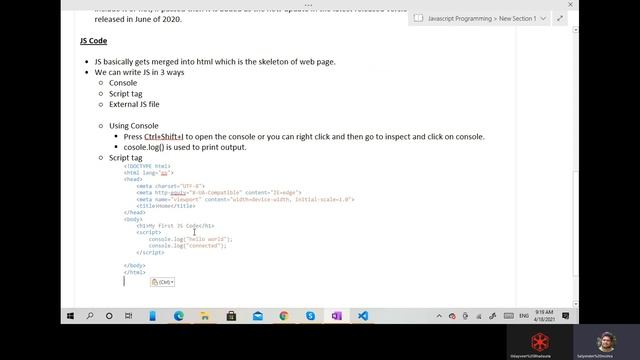Click the <title>Home</title> code line

(166, 206)
